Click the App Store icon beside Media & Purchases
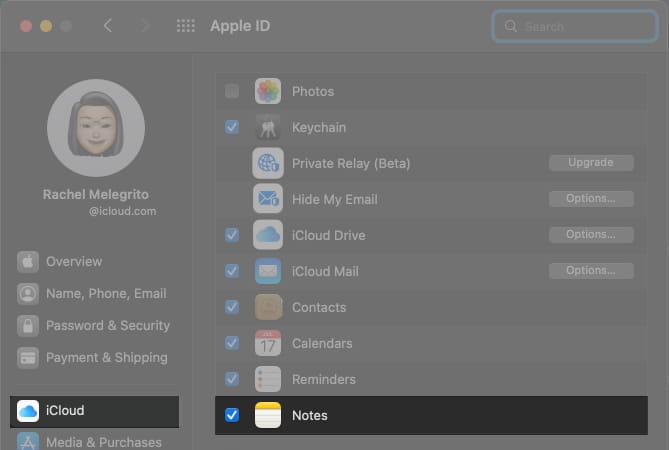Screen dimensions: 669x450 [28, 442]
